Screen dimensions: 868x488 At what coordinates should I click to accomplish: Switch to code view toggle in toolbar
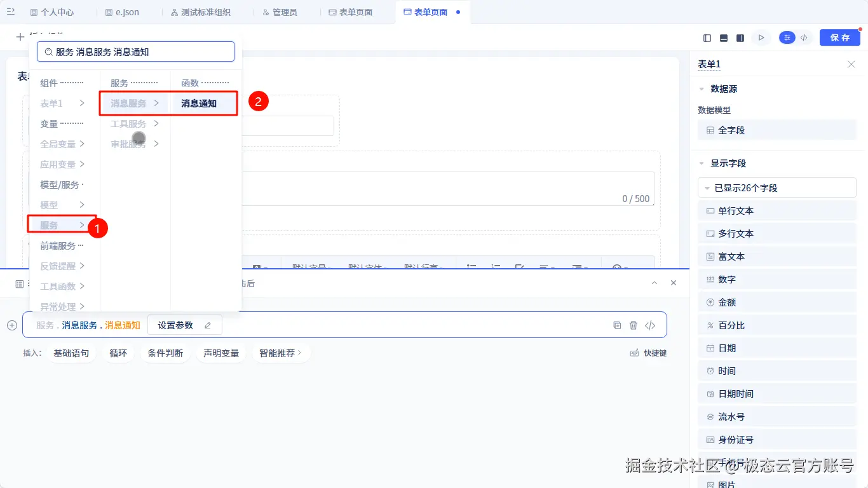pos(804,38)
